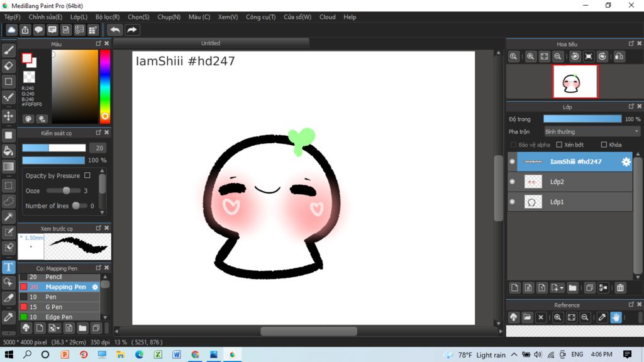This screenshot has width=644, height=362.
Task: Select the 10 Pen brush
Action: pos(60,297)
